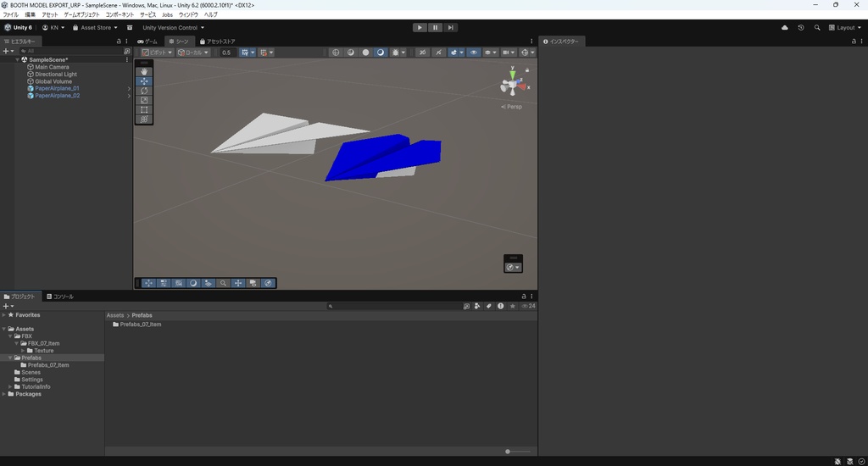Toggle scene visibility eye button
The image size is (868, 466).
[x=473, y=53]
